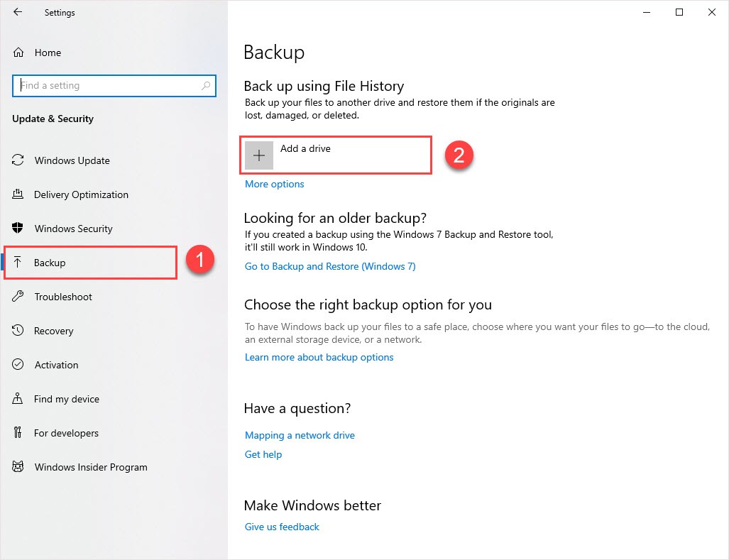This screenshot has width=729, height=560.
Task: Open Windows Insider Program page
Action: [x=91, y=467]
